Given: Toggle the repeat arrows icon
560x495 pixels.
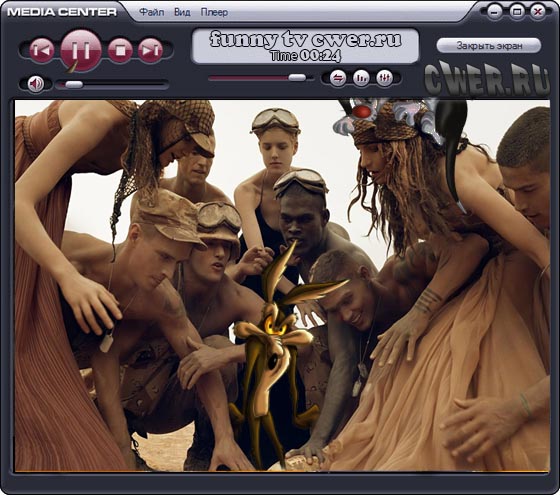Looking at the screenshot, I should (338, 78).
